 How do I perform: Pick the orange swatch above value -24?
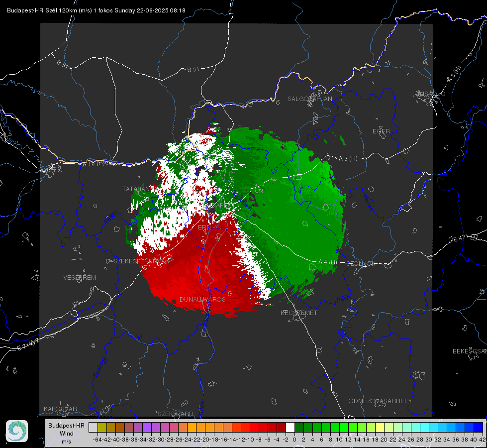(192, 427)
